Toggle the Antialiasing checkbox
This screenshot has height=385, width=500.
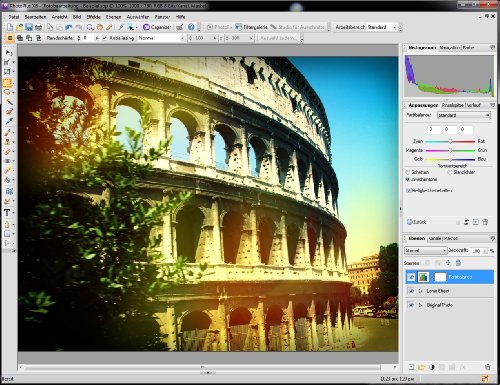(x=105, y=38)
